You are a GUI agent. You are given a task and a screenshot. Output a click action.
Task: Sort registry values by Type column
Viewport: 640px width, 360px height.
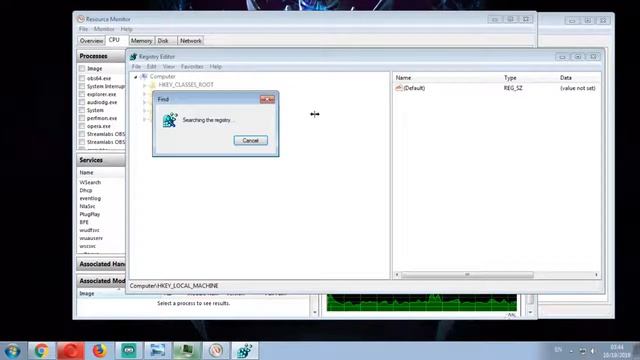coord(530,78)
